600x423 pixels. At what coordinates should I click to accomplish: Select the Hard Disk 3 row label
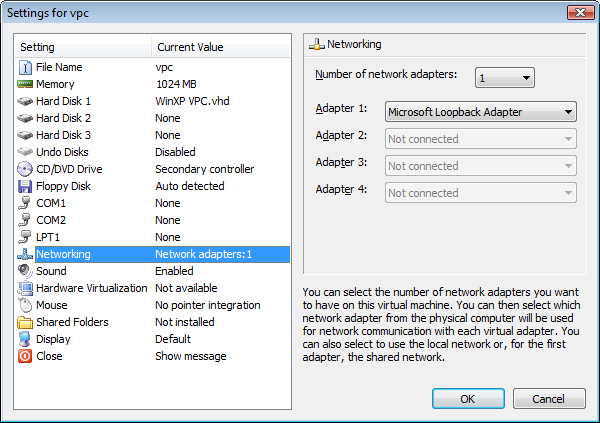coord(63,135)
